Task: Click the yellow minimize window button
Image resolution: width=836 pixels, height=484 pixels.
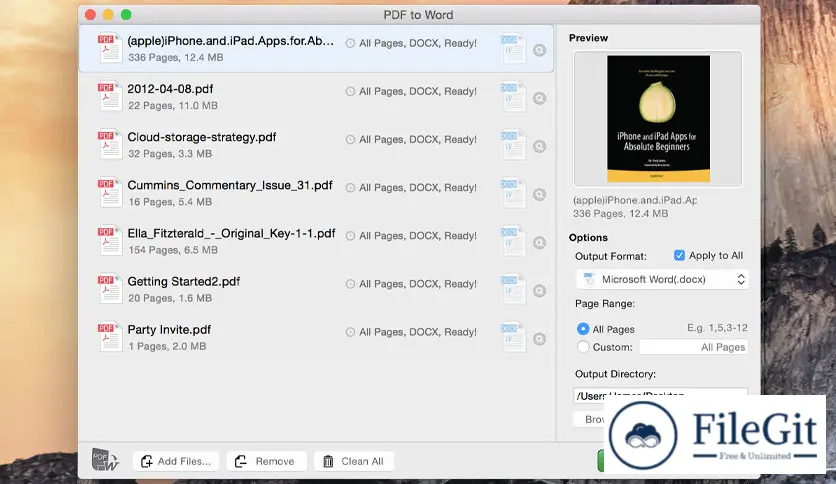Action: [108, 14]
